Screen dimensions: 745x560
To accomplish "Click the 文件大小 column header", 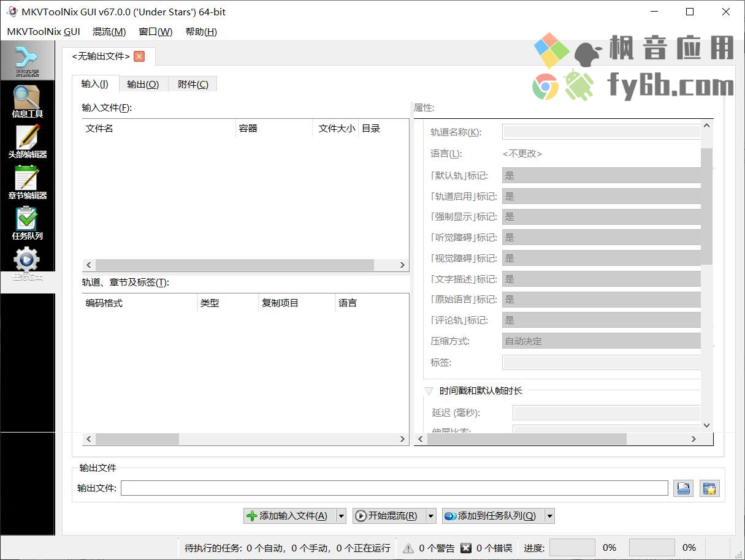I will coord(336,129).
